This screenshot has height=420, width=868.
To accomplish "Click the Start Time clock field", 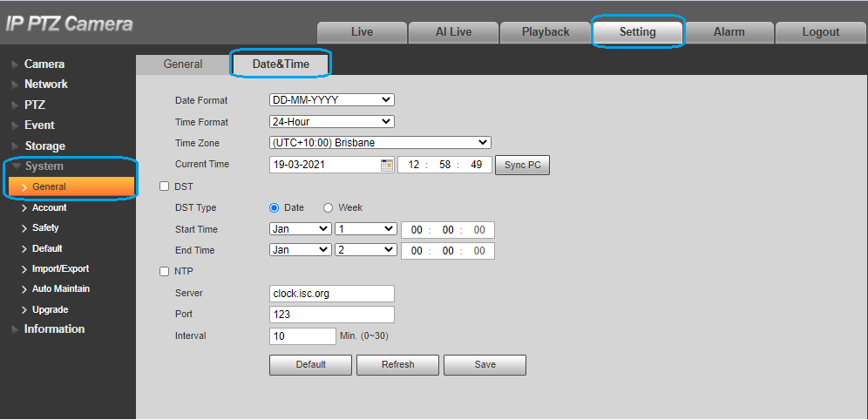I will (447, 230).
